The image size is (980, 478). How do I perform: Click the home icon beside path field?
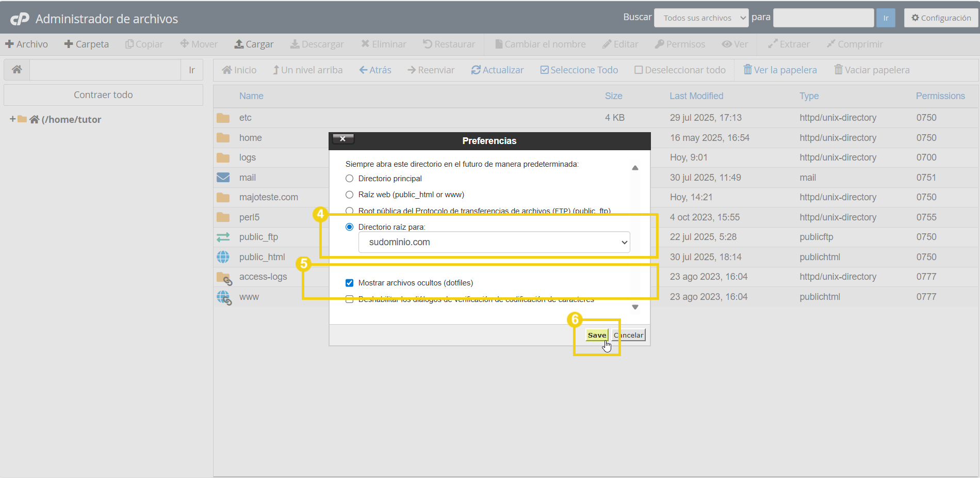click(x=17, y=70)
